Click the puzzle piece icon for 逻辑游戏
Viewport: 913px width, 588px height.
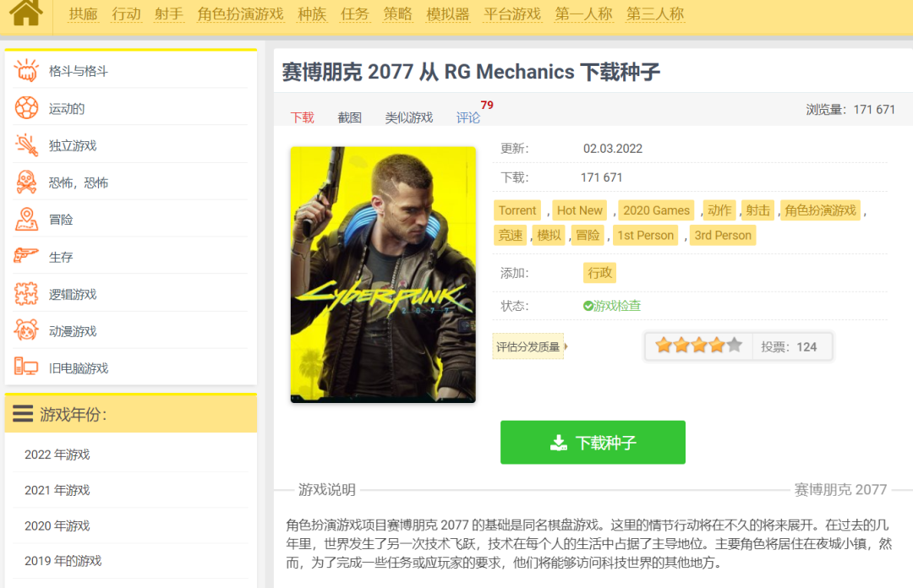(x=26, y=294)
